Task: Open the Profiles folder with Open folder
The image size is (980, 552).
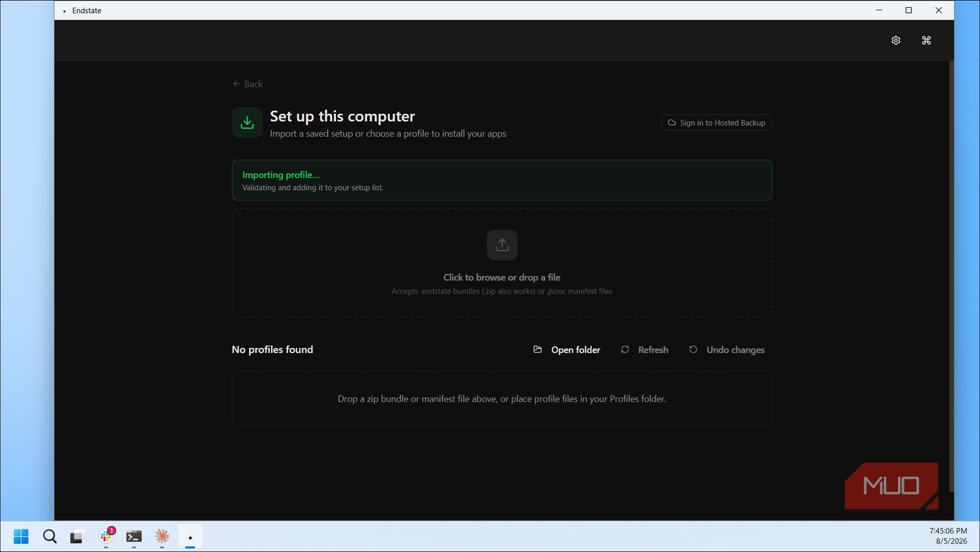Action: click(x=567, y=350)
